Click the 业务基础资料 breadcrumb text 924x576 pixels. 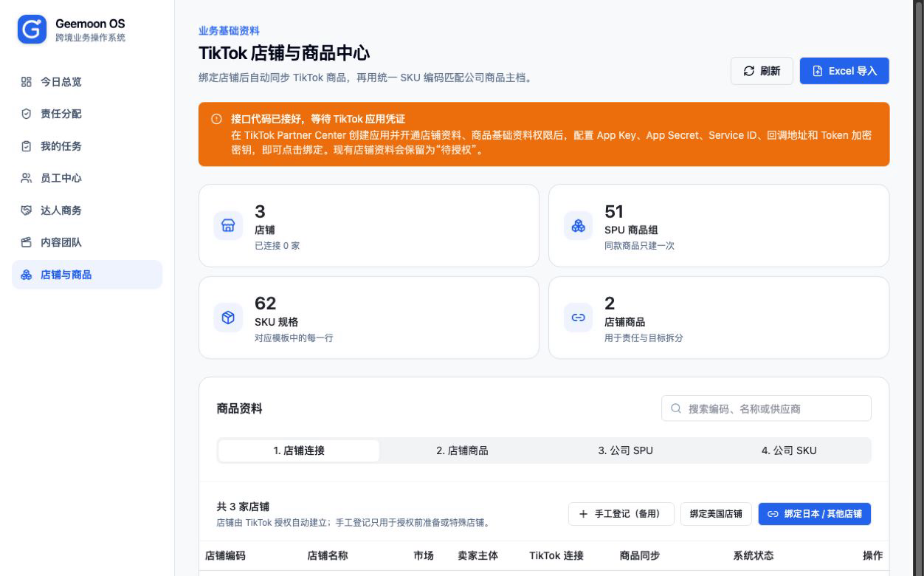229,31
